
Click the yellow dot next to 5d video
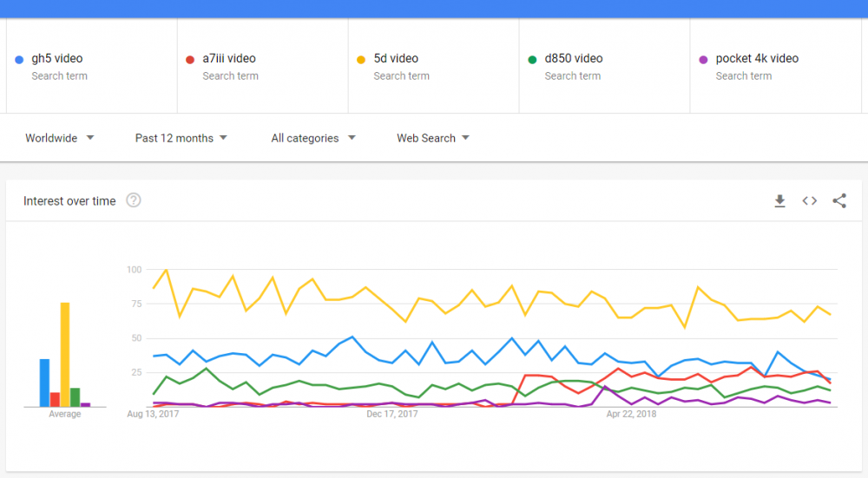[361, 60]
